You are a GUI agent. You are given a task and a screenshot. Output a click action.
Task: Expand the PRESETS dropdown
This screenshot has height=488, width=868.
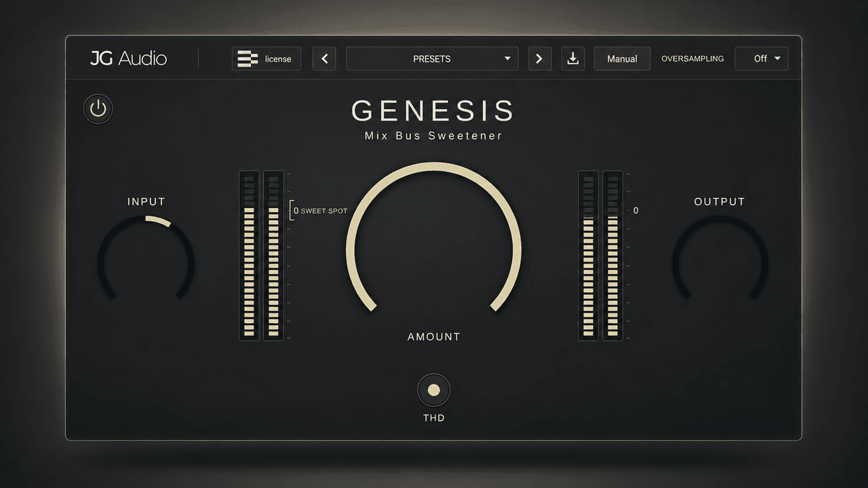[432, 59]
